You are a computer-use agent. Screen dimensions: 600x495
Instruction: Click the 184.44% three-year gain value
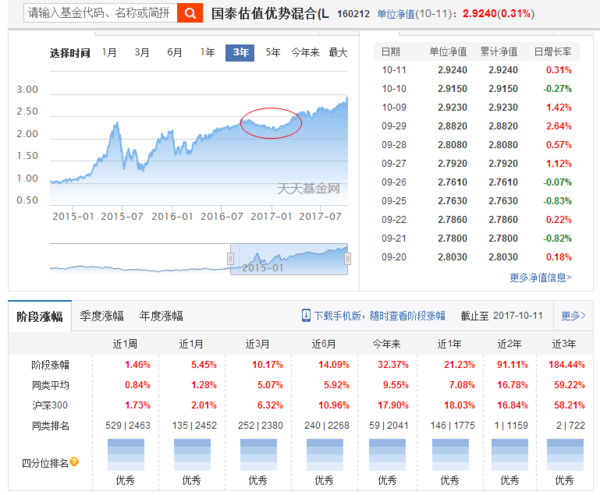pos(567,365)
